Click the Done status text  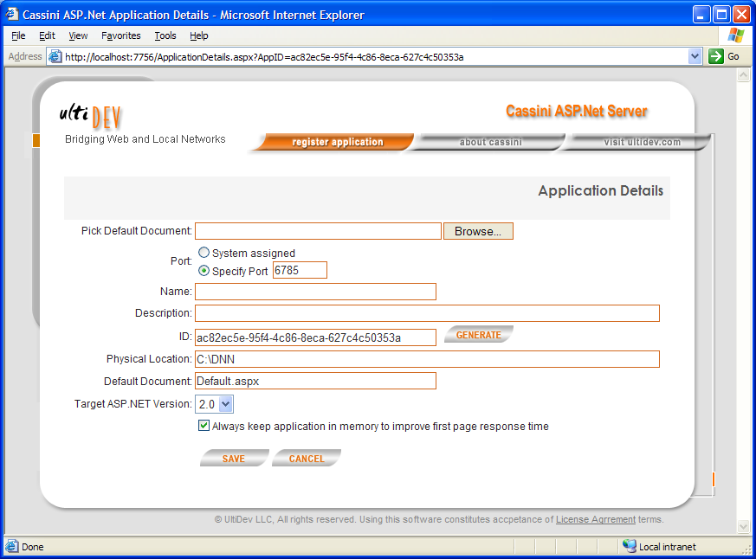(33, 547)
